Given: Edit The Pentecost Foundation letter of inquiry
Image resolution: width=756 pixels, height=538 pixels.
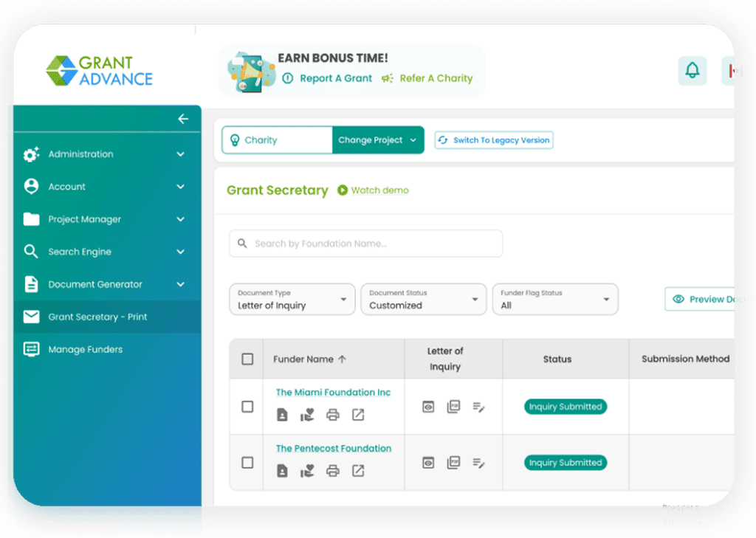Looking at the screenshot, I should (x=478, y=463).
